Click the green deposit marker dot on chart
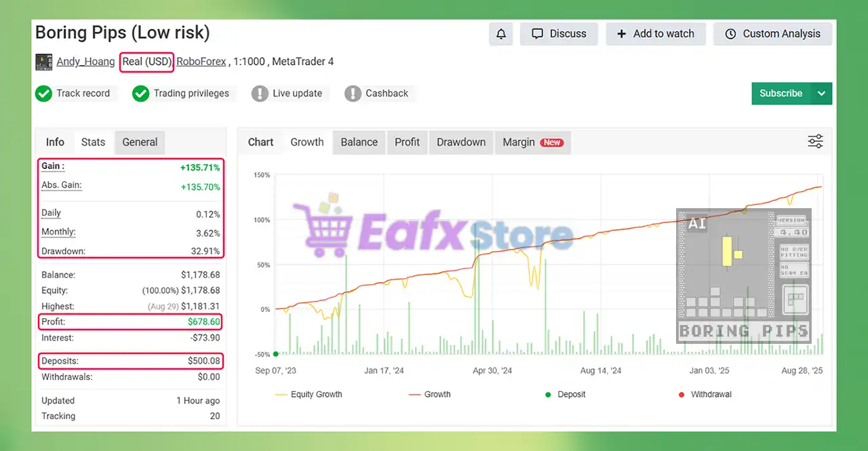 click(x=276, y=354)
